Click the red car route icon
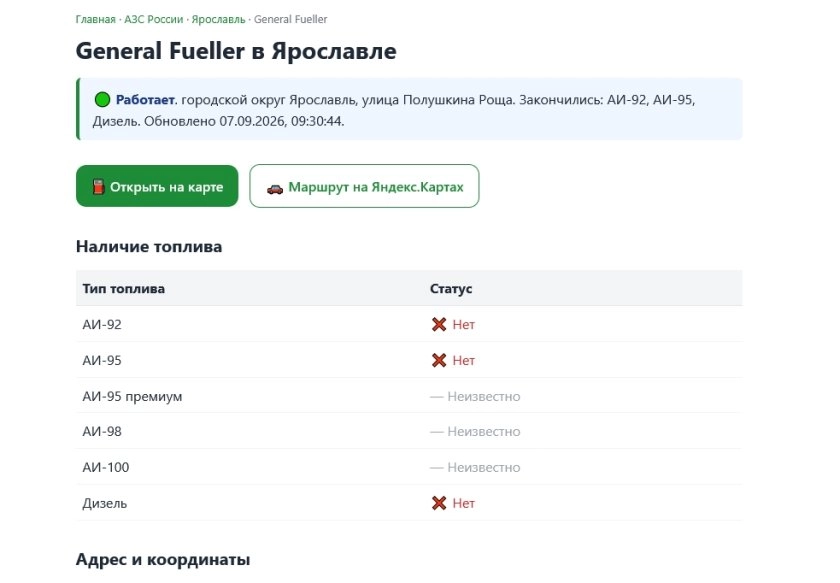The width and height of the screenshot is (840, 583). 275,189
